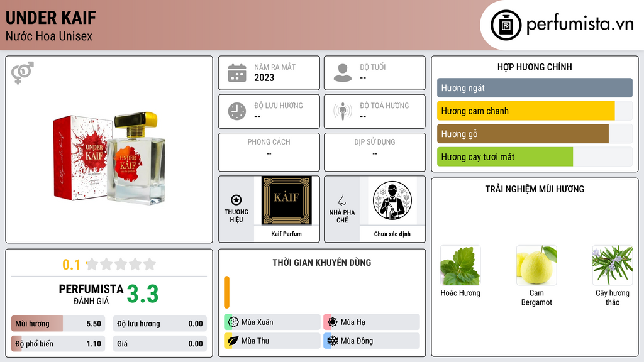
Task: Click the Perfumista Đánh giá label
Action: click(91, 294)
